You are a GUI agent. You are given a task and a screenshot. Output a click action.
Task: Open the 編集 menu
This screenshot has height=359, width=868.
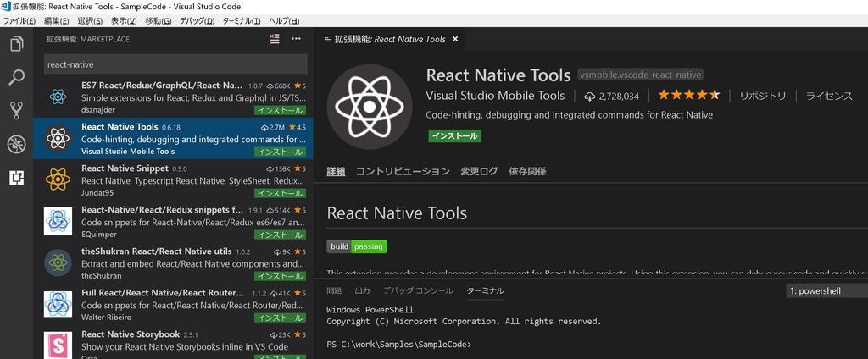[57, 21]
